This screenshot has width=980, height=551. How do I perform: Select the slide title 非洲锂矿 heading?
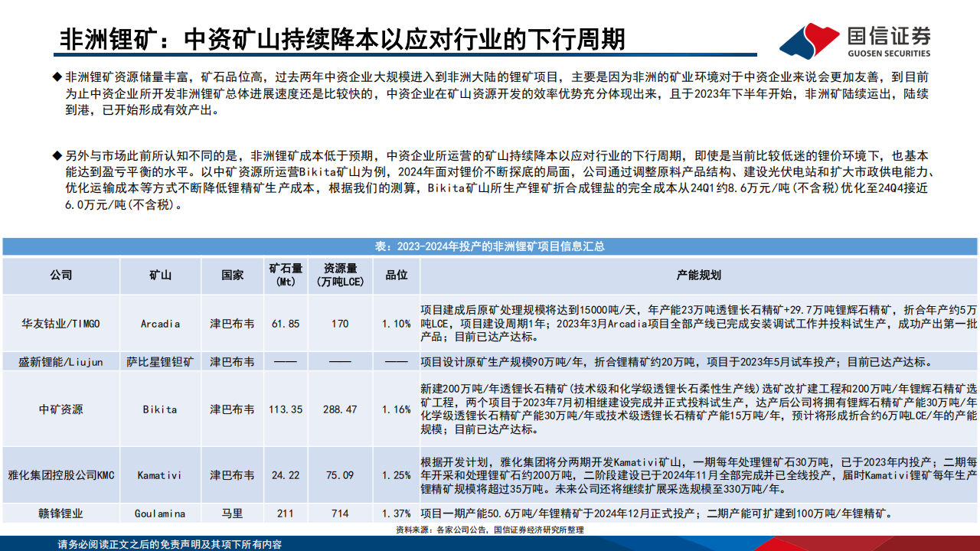tap(342, 39)
